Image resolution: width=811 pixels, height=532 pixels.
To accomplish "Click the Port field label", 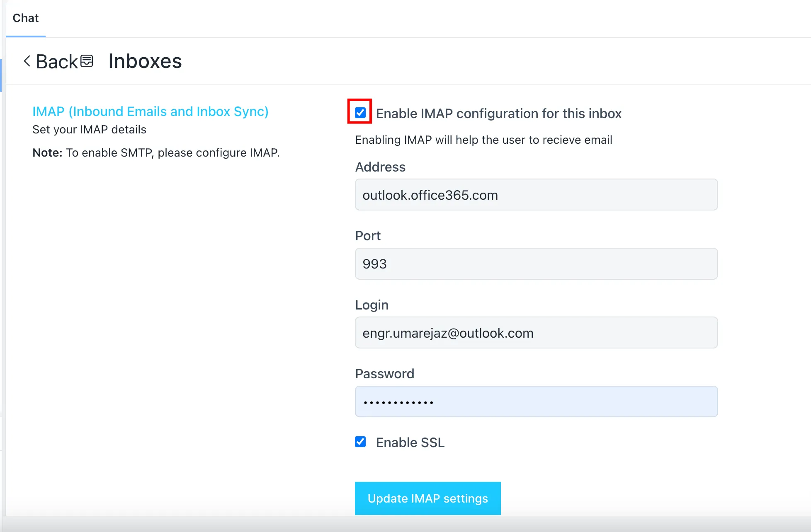I will [368, 236].
